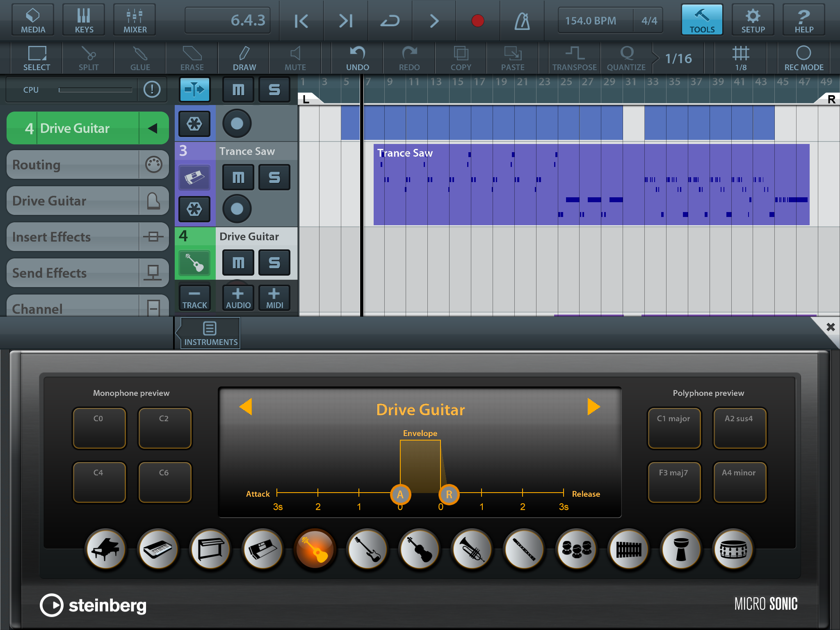Collapse the Drive Guitar inspector header
Image resolution: width=840 pixels, height=630 pixels.
tap(153, 128)
